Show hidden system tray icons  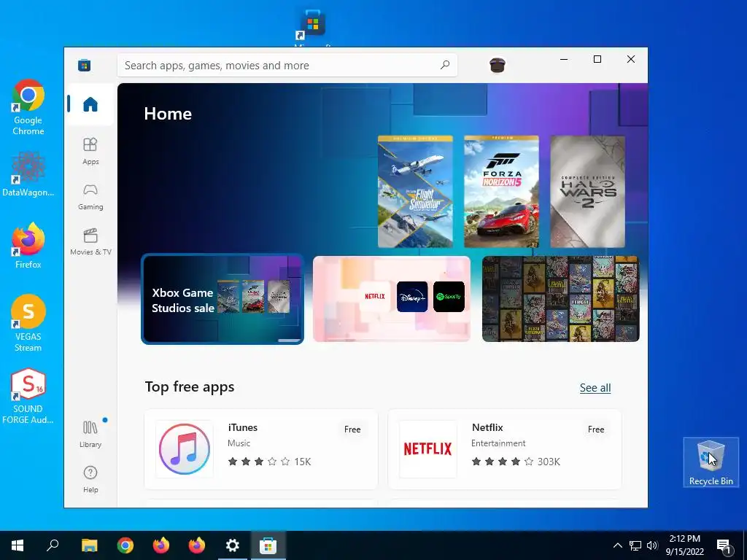[617, 545]
